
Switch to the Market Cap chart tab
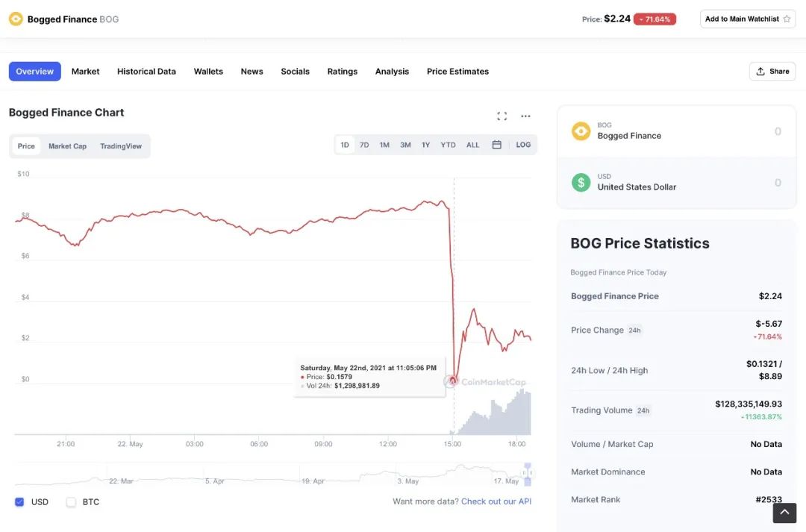click(67, 146)
